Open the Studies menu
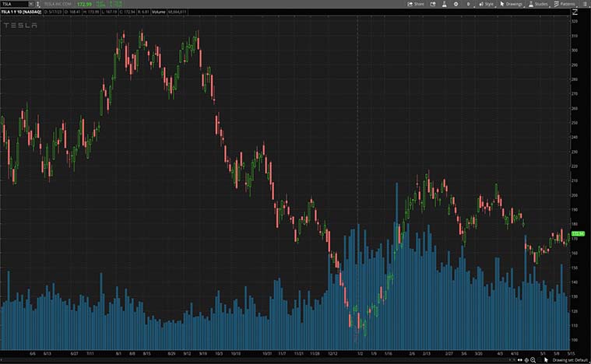 (x=538, y=4)
